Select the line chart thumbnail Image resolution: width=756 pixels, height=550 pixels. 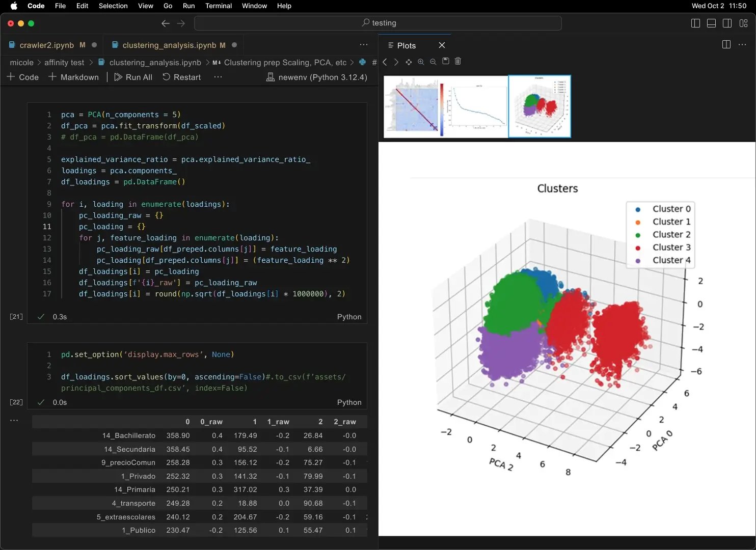[x=476, y=106]
